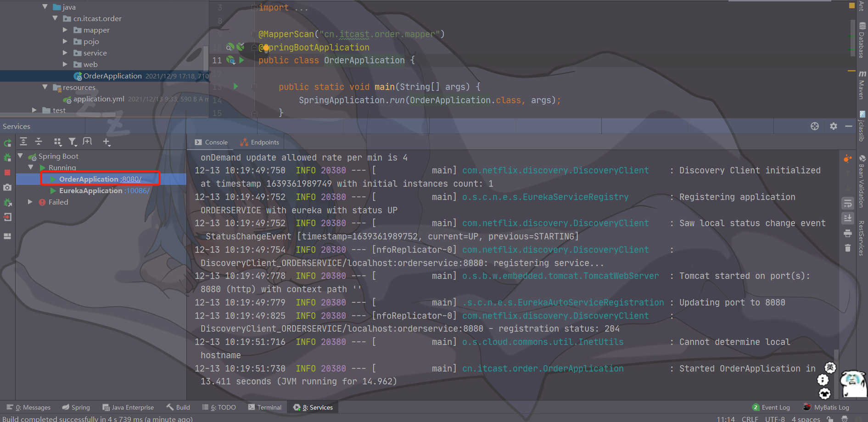
Task: Collapse the Running node
Action: pyautogui.click(x=30, y=167)
